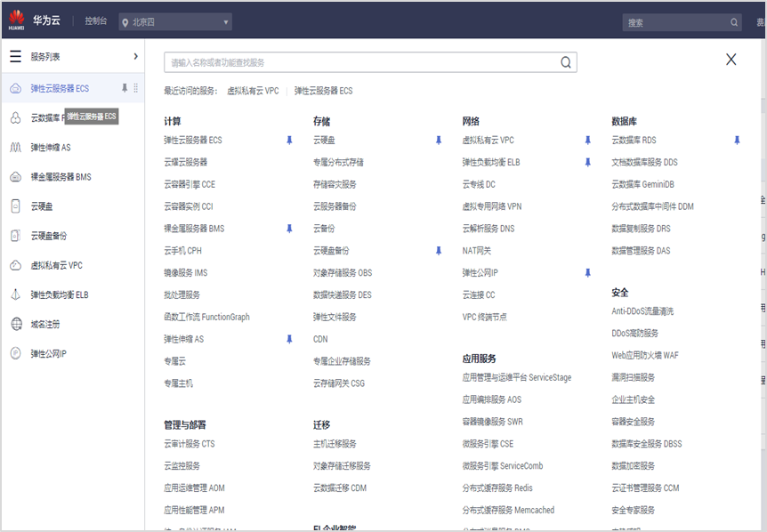Viewport: 767px width, 532px height.
Task: Click the 云硬盘备份 sidebar icon
Action: 16,236
